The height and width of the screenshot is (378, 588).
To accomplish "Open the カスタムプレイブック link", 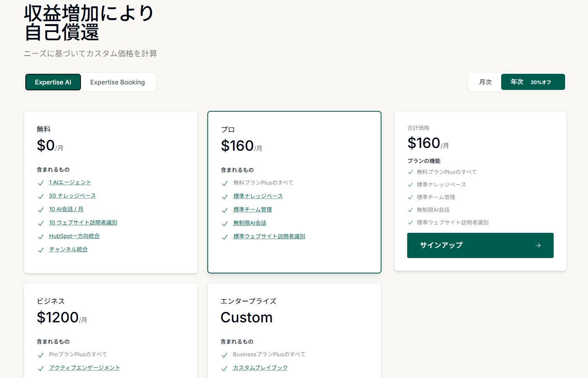I will click(260, 368).
